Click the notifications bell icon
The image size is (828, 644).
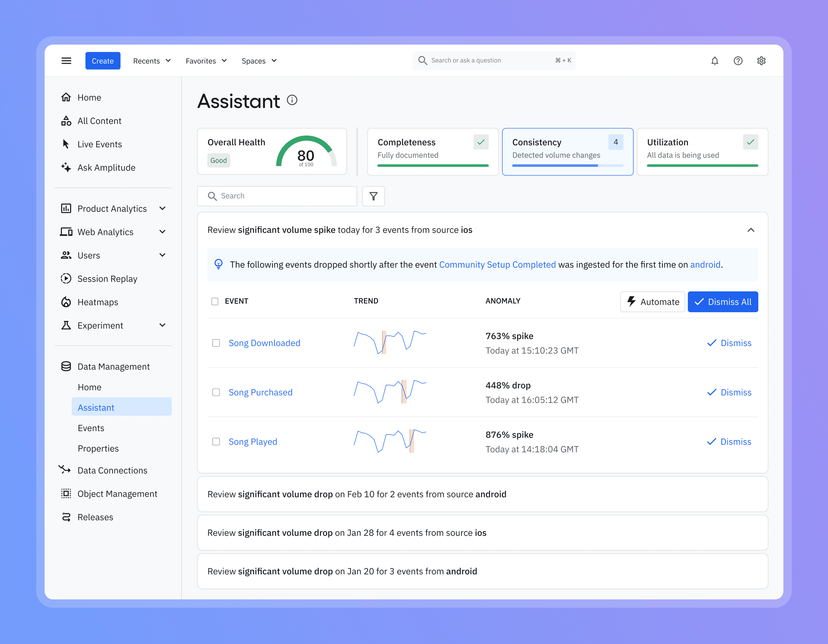click(714, 61)
